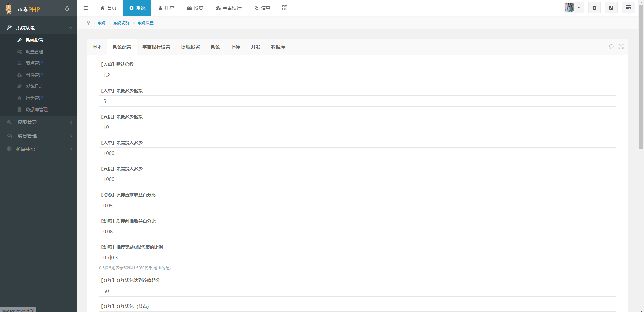
Task: Click the 系统功能 breadcrumb link
Action: (121, 23)
